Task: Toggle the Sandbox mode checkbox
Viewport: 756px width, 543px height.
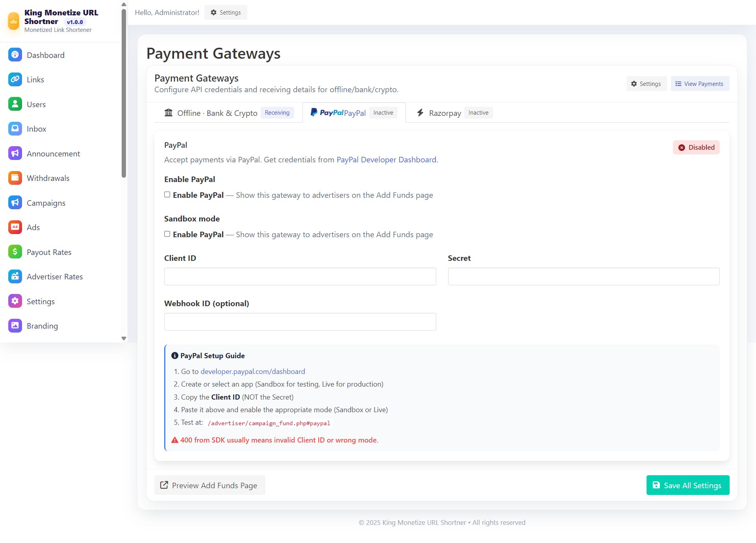Action: pos(167,234)
